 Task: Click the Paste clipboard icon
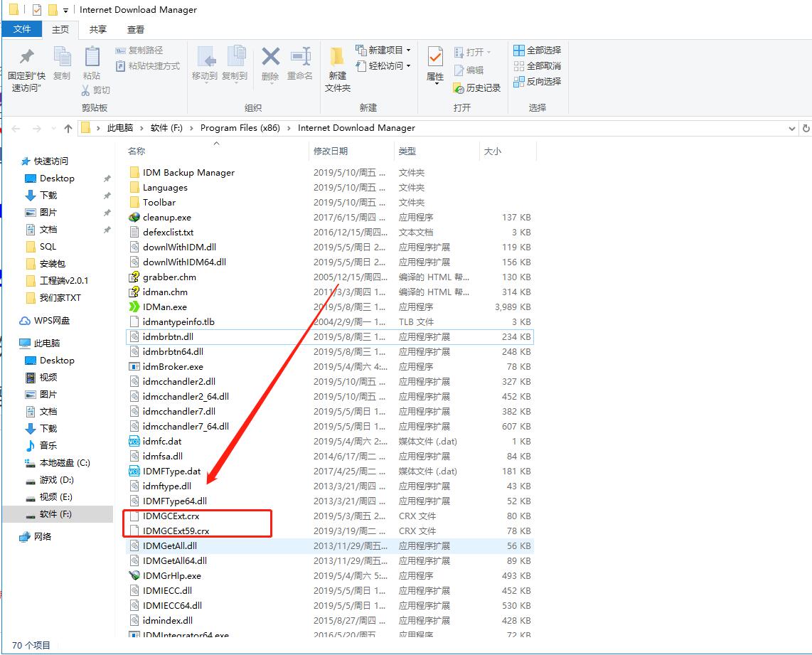[92, 56]
